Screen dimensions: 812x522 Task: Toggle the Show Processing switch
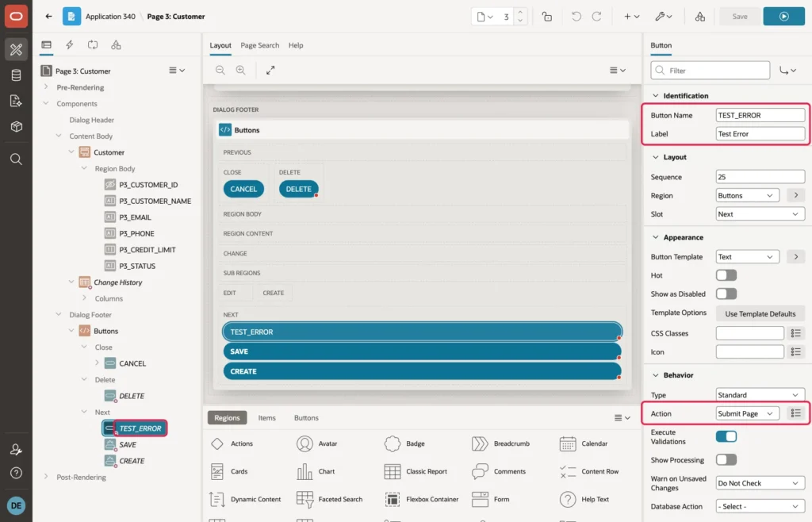tap(726, 460)
